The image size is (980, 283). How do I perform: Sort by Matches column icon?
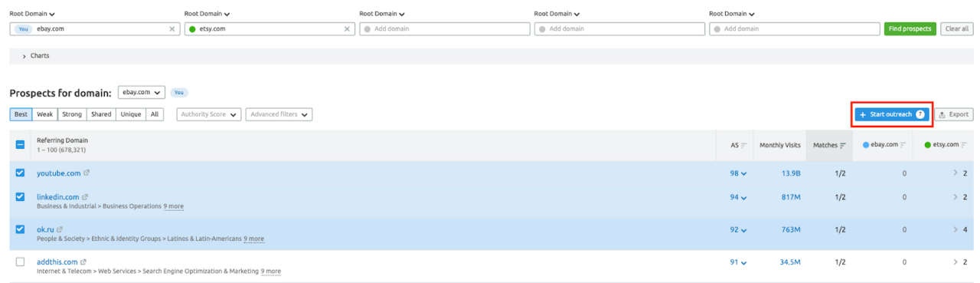843,145
